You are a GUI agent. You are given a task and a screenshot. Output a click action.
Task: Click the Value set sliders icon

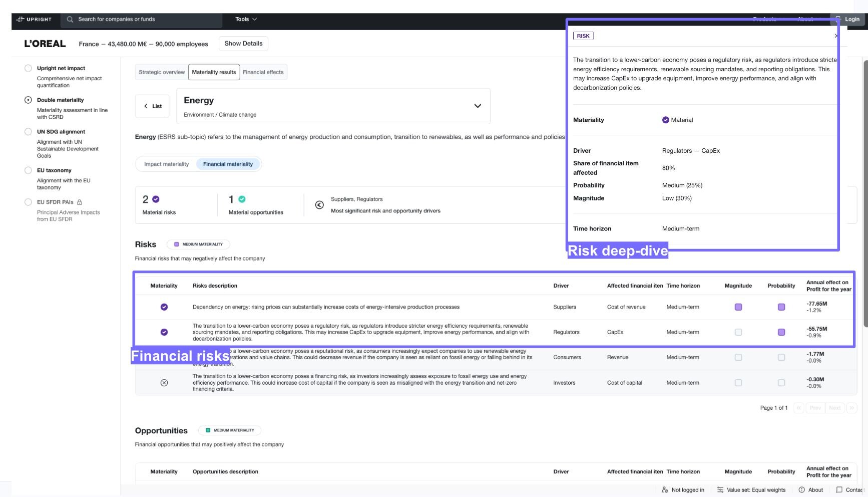720,490
